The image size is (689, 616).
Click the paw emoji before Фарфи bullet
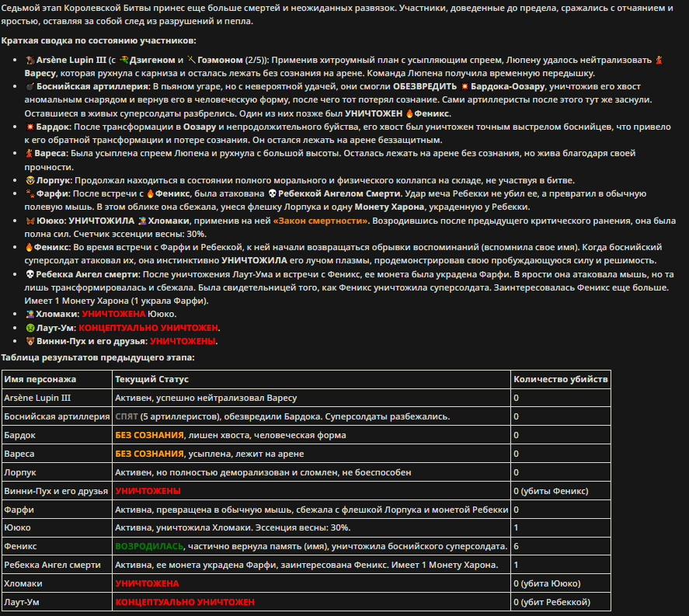(x=30, y=193)
